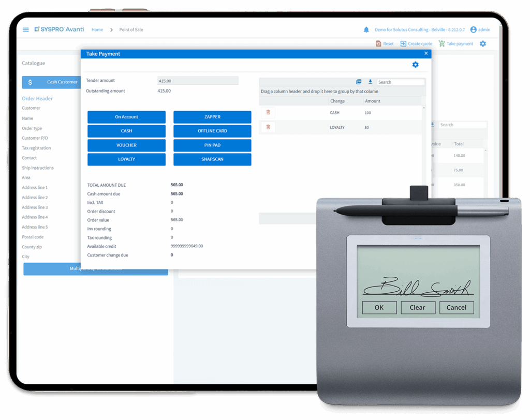Open the Take Payment dialog settings gear
Viewport: 530px width, 420px height.
point(415,65)
